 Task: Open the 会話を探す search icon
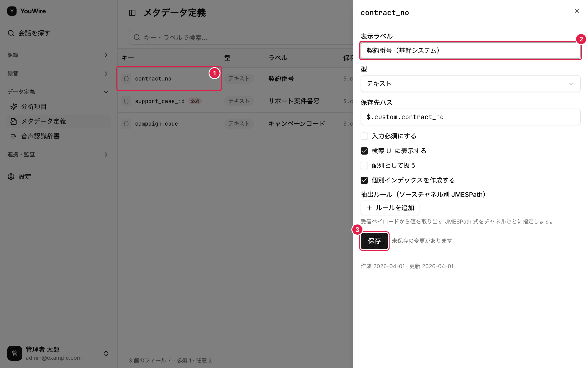coord(11,33)
